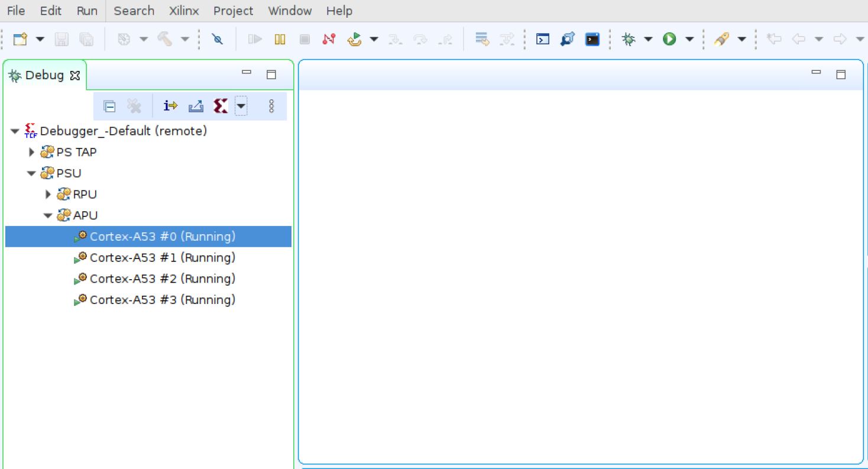The height and width of the screenshot is (469, 868).
Task: Click the Save toolbar icon
Action: (x=61, y=40)
